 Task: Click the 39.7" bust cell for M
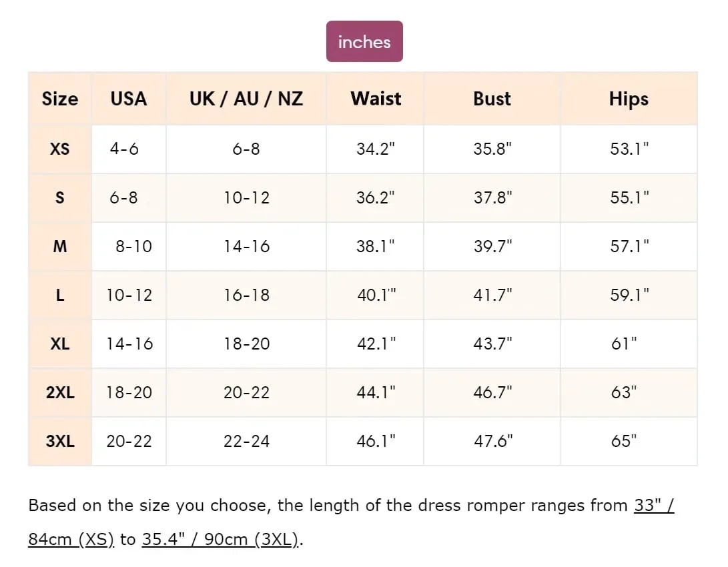point(492,246)
